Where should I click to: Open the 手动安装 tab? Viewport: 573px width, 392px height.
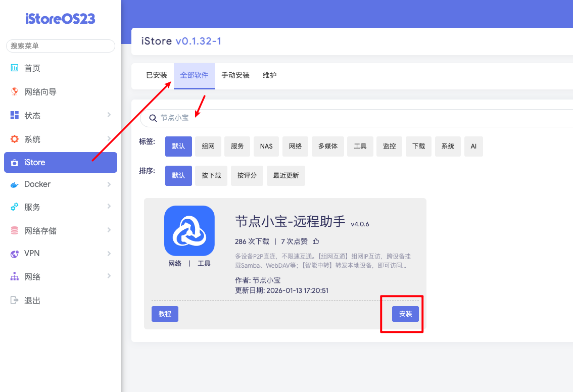[x=235, y=75]
